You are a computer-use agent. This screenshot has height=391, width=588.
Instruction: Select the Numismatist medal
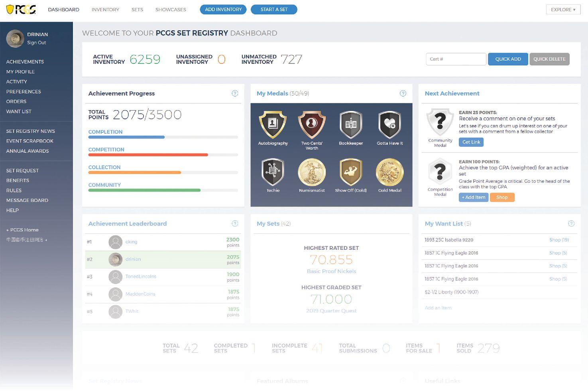click(x=312, y=172)
